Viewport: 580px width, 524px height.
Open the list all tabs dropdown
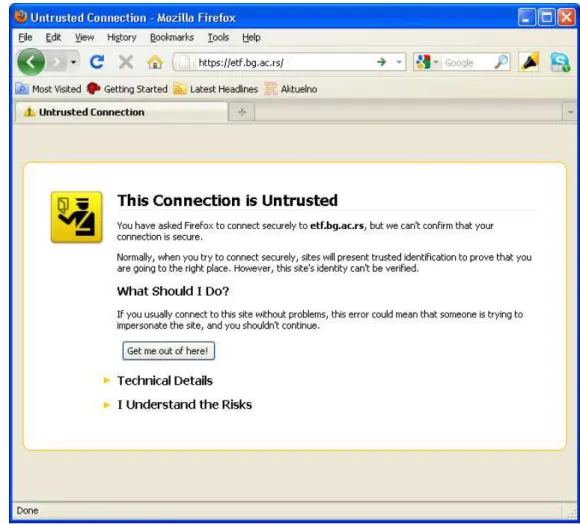tap(570, 112)
